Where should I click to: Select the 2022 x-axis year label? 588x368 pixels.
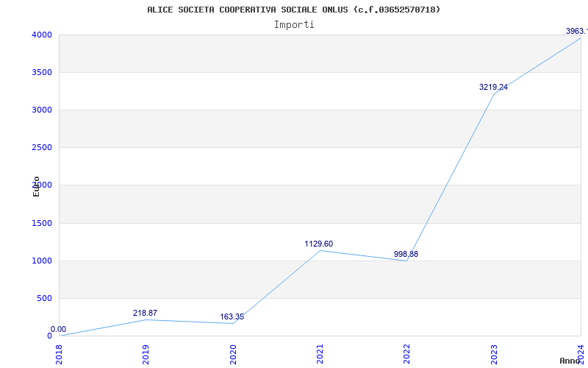point(407,355)
